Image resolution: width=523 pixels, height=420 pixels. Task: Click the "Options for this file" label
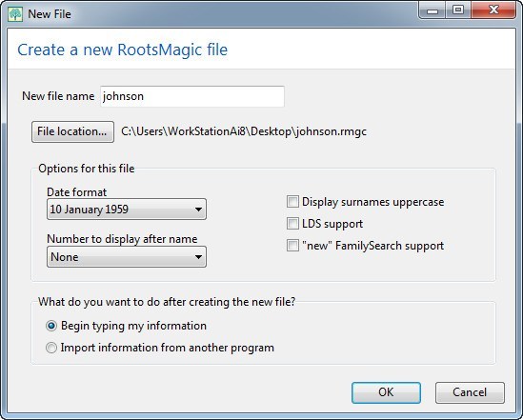(x=87, y=169)
